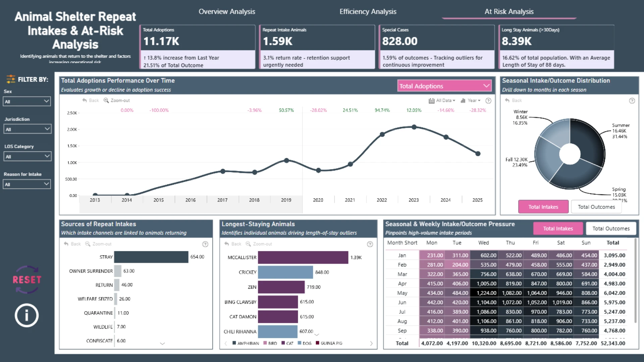644x362 pixels.
Task: Show more animals below CHILI RIHANNA bar
Action: point(317,335)
